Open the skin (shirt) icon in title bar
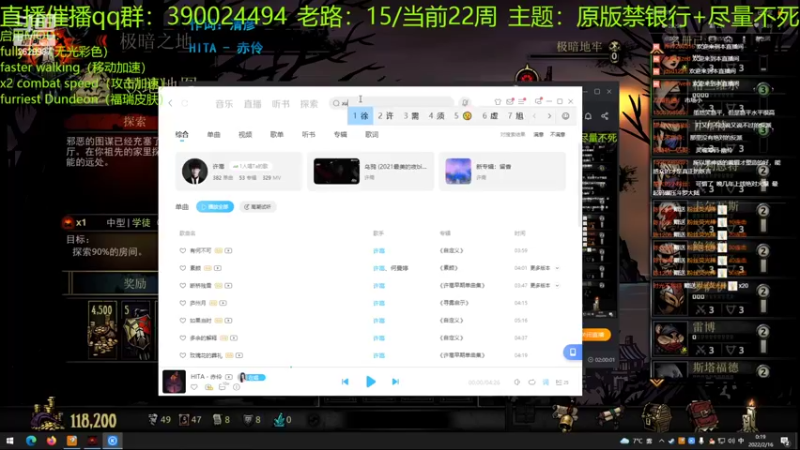This screenshot has width=800, height=450. tap(497, 102)
